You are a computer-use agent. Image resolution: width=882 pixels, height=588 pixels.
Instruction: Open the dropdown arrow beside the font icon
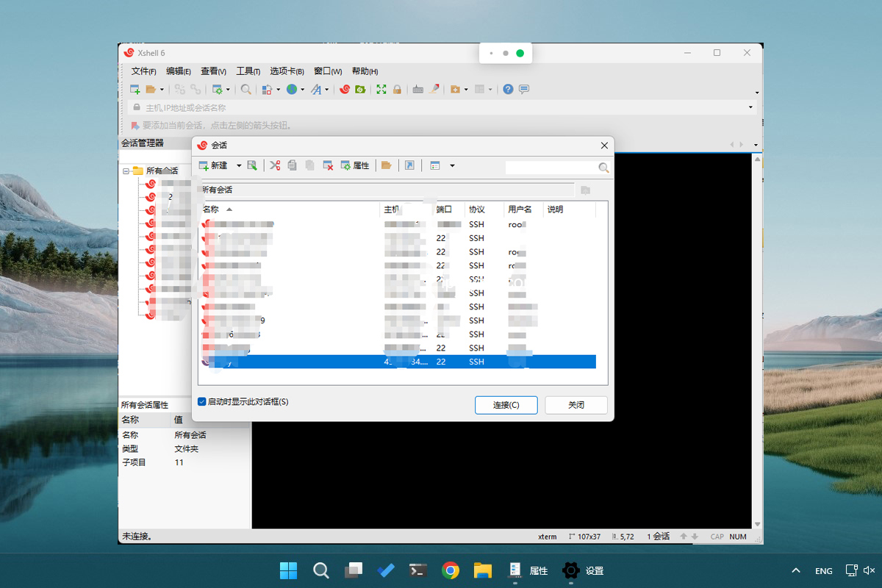pyautogui.click(x=327, y=90)
